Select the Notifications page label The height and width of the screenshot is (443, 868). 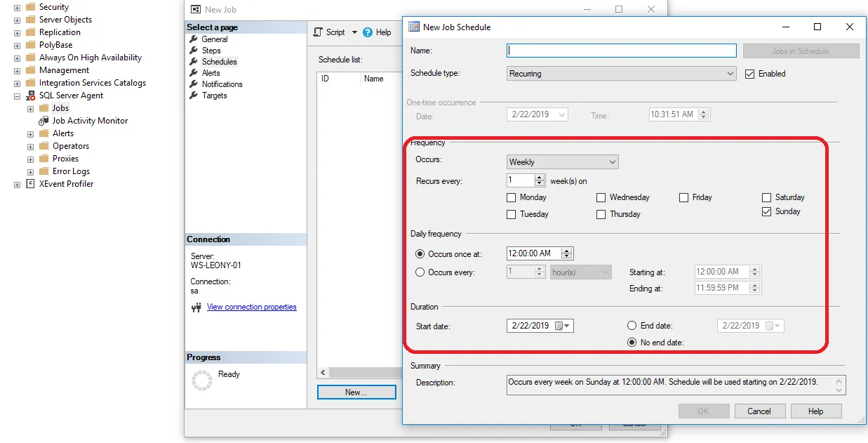[222, 84]
